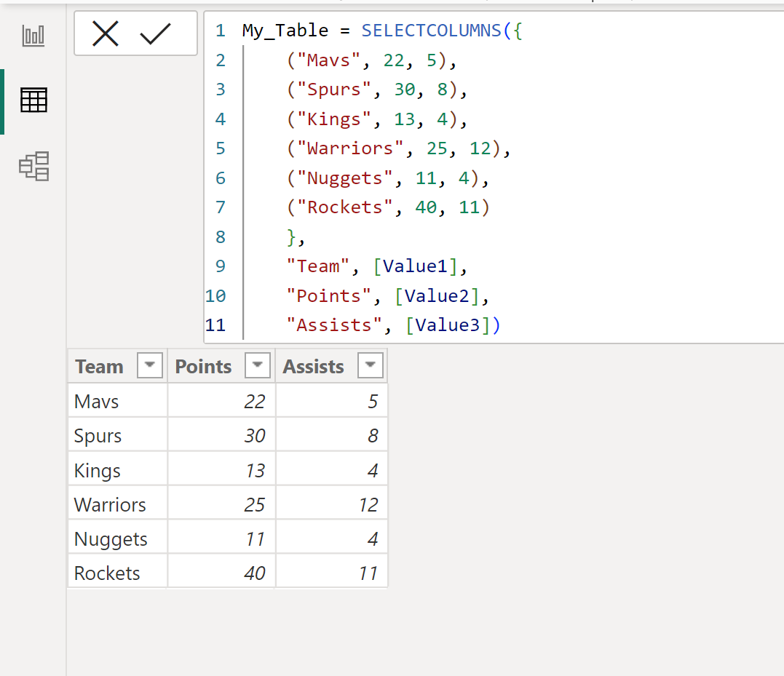Viewport: 784px width, 676px height.
Task: Click line number 1 in the formula editor
Action: pyautogui.click(x=220, y=30)
